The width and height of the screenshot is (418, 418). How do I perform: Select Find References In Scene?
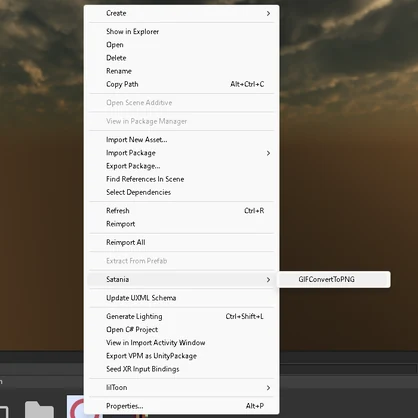181,179
